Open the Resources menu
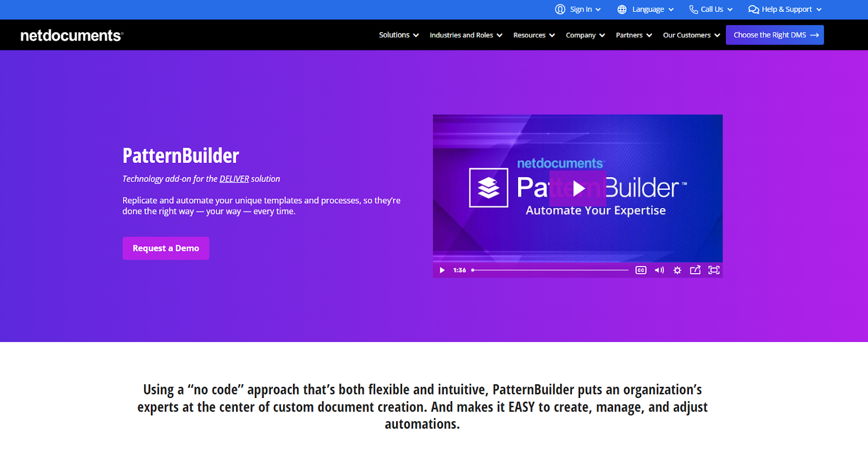 click(529, 35)
